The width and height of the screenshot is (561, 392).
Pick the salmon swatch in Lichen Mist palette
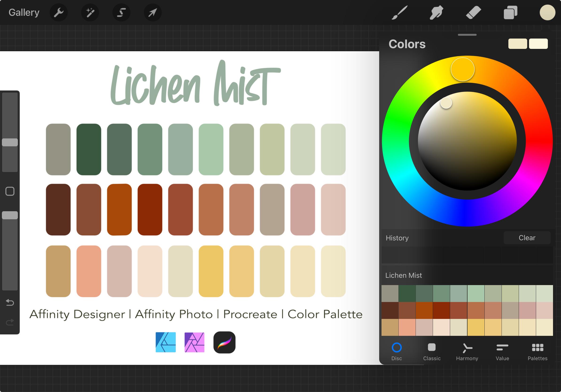point(407,327)
